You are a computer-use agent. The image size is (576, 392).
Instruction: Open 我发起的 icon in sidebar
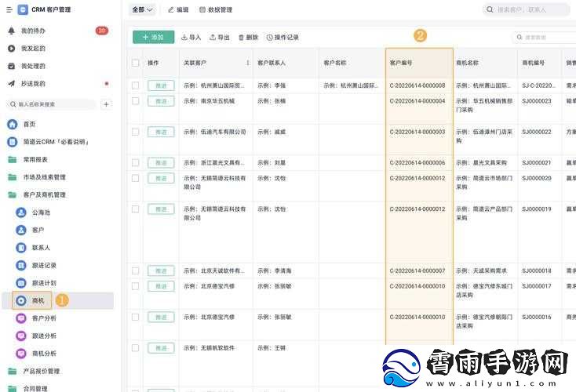(12, 49)
